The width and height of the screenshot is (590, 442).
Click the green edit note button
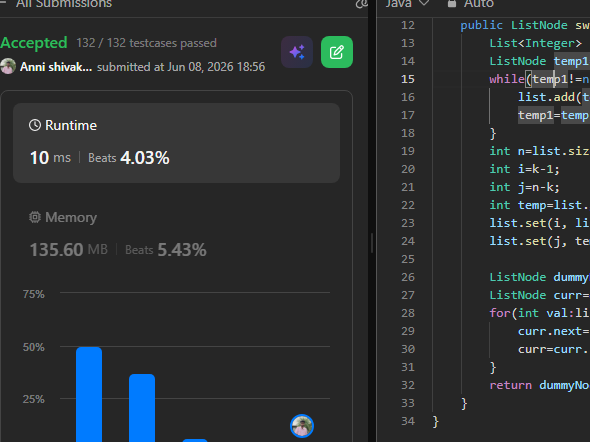(337, 52)
